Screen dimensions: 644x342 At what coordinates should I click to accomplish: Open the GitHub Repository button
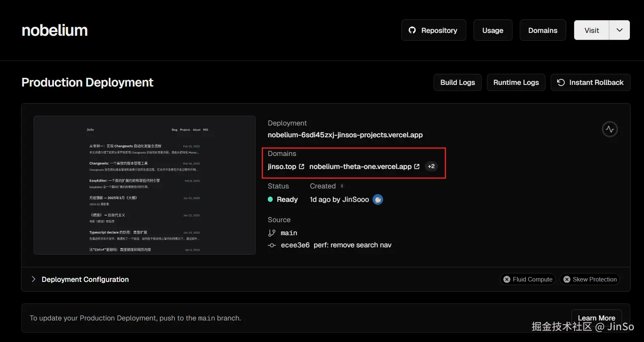[433, 30]
